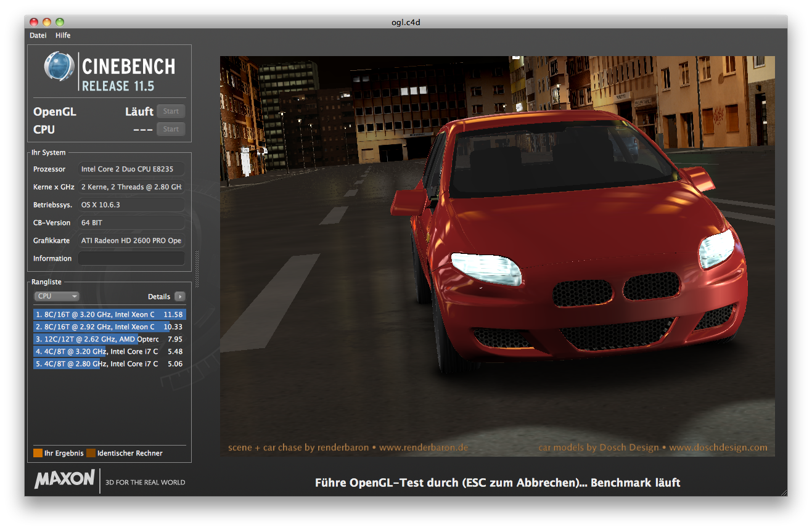
Task: Click the window resize grip corner
Action: 784,492
